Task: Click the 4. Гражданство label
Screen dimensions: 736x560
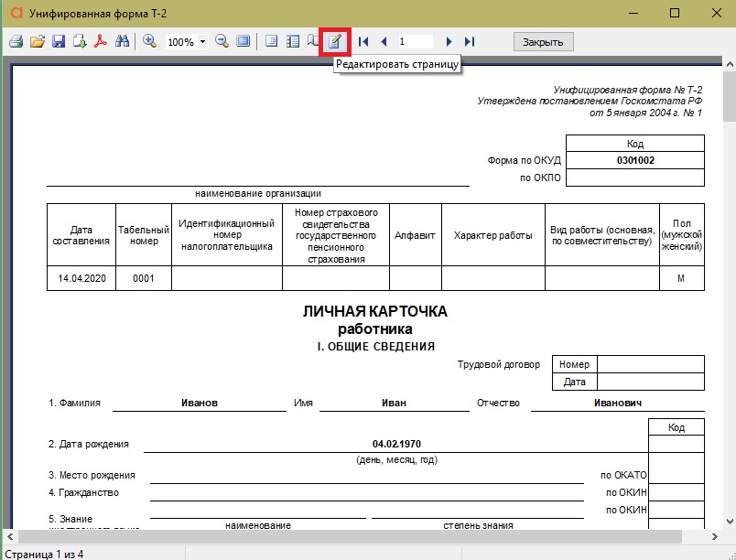Action: [x=84, y=492]
